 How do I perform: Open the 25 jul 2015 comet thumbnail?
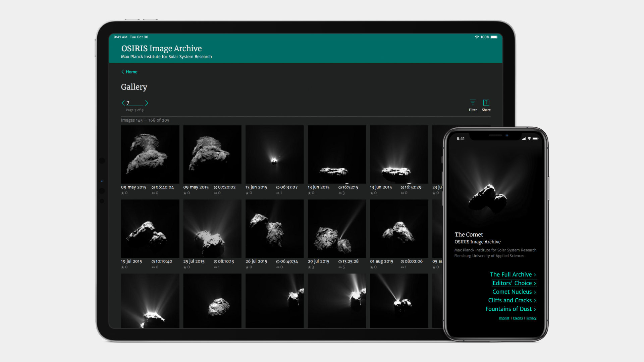point(212,229)
